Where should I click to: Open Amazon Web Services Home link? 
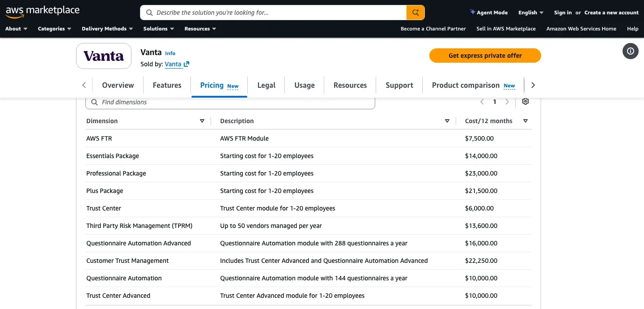click(581, 29)
